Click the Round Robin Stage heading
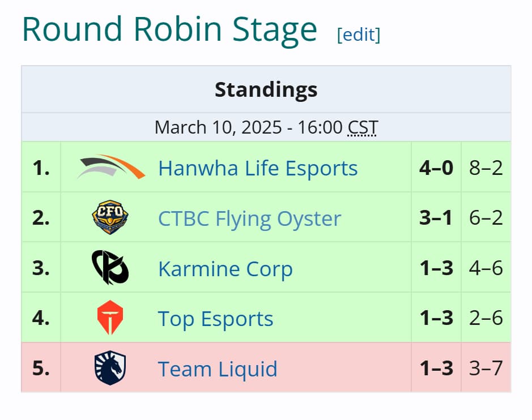Viewport: 532px width, 420px height. coord(169,29)
